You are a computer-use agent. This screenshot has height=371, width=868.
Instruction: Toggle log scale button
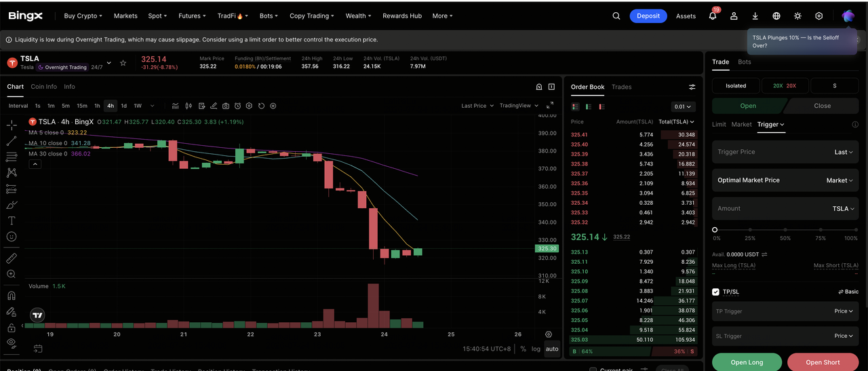pyautogui.click(x=536, y=349)
